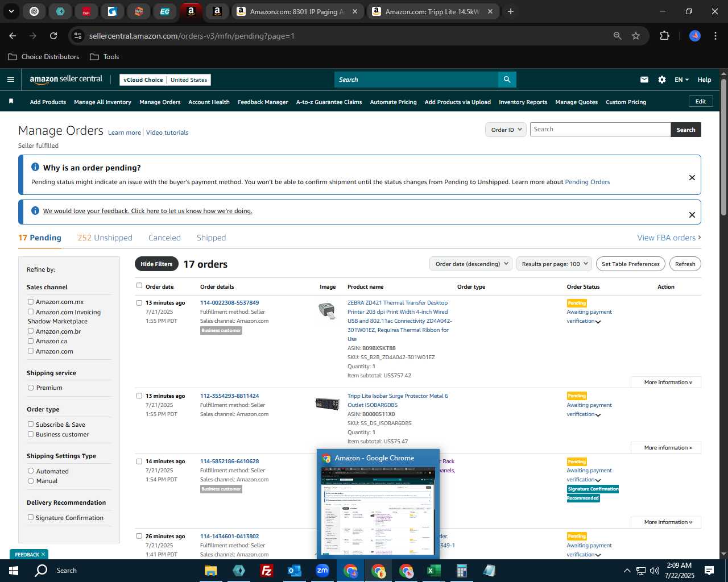Screen dimensions: 728x582
Task: Check the Amazon.com Invoicing Shadow Marketplace filter
Action: pyautogui.click(x=31, y=311)
